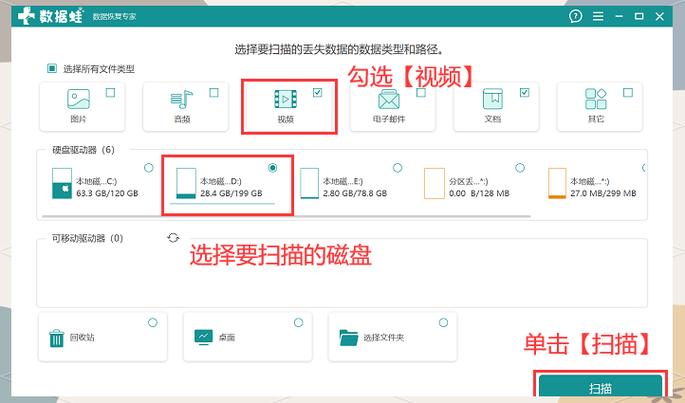Uncheck the 视频 file type checkbox
The width and height of the screenshot is (685, 403).
(318, 92)
